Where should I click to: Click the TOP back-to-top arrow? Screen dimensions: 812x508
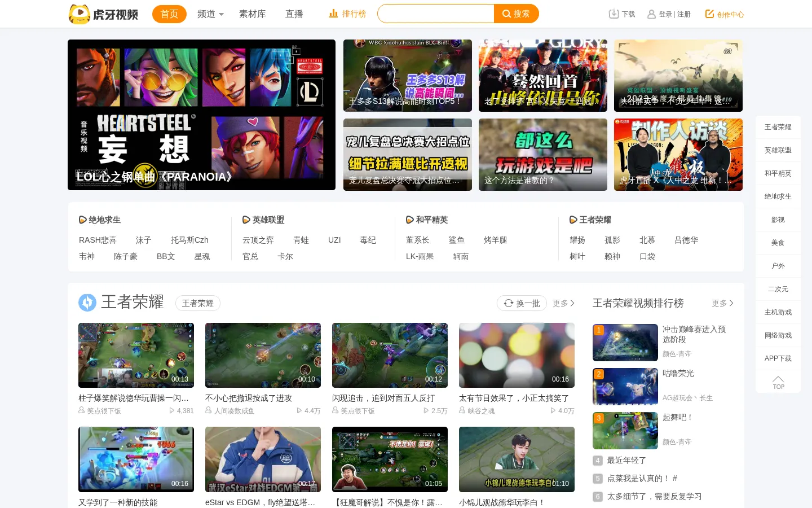coord(778,382)
